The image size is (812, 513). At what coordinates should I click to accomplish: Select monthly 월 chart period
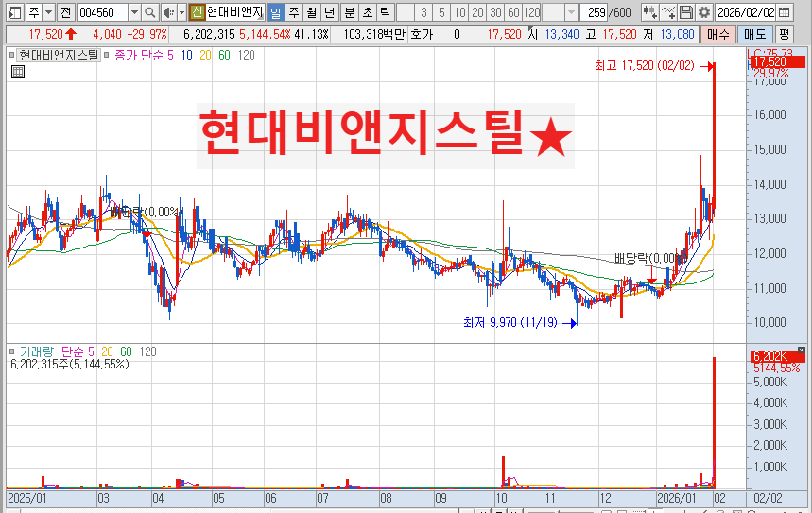tap(311, 12)
